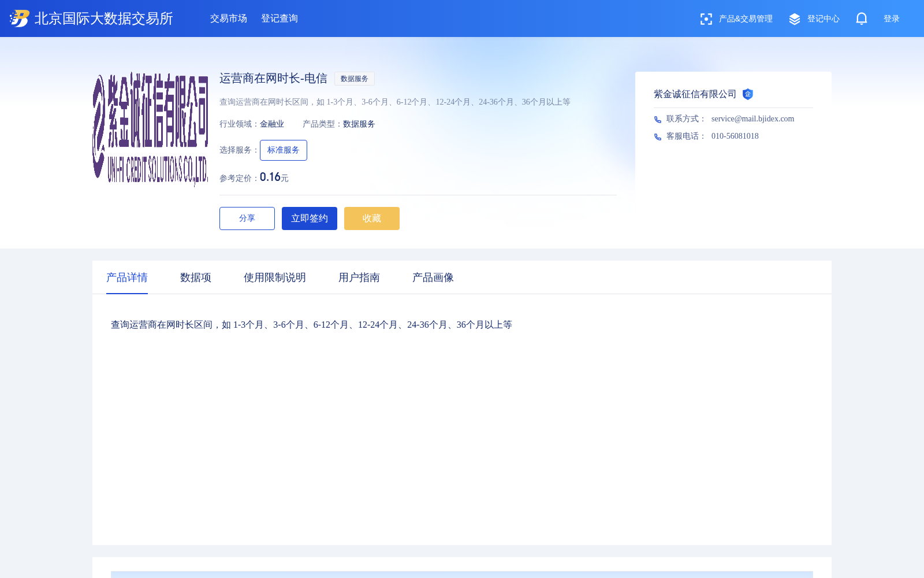Click the company name 紫金诚征信有限公司
The image size is (924, 578).
point(695,94)
